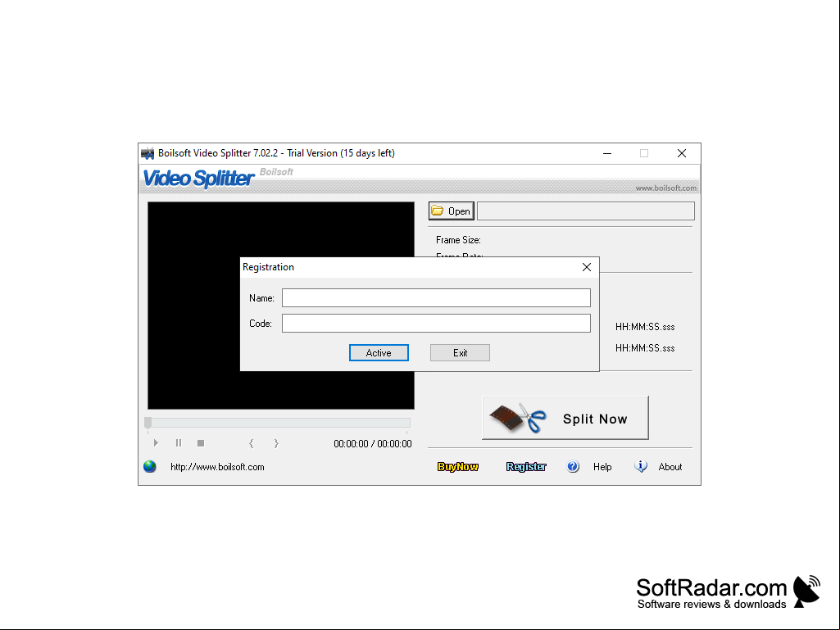Set the end mark with right brace

[276, 443]
